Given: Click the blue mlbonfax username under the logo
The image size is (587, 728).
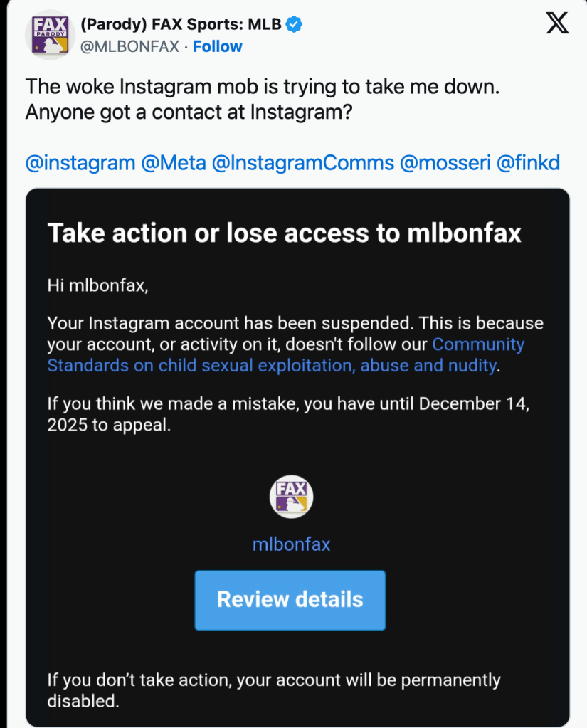Looking at the screenshot, I should [291, 544].
